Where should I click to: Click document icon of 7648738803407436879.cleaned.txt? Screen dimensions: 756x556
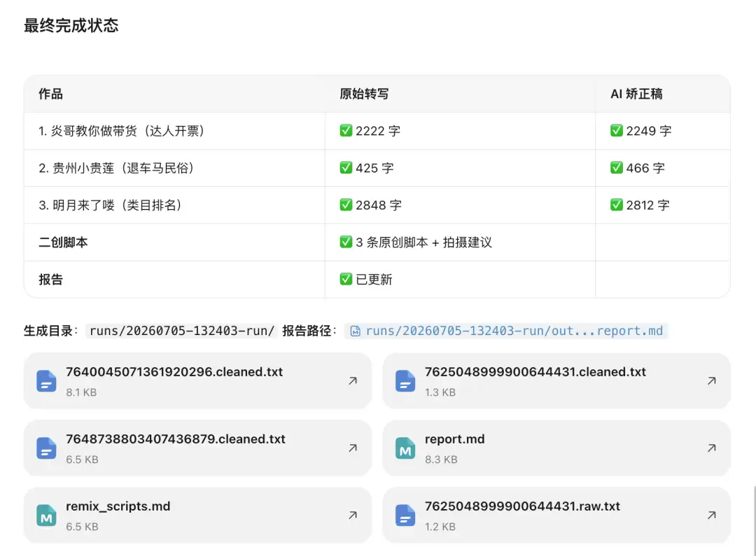(46, 448)
